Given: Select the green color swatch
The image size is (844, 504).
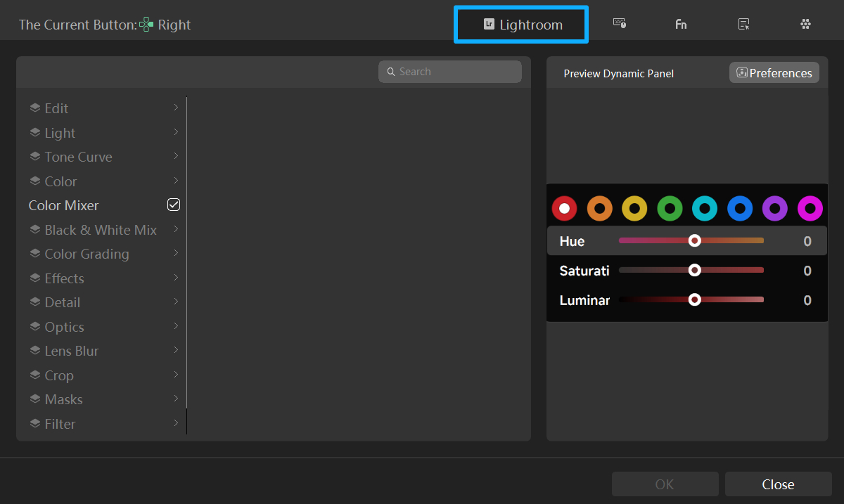Looking at the screenshot, I should coord(670,208).
